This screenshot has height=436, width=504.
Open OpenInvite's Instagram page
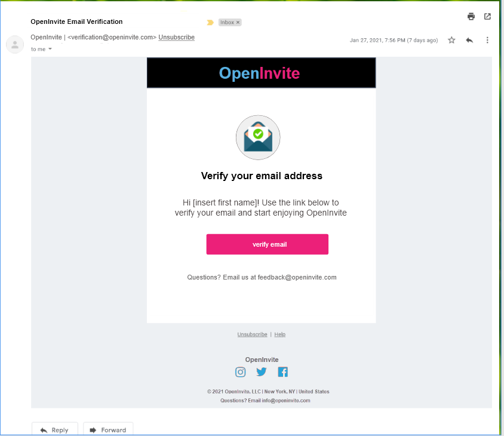click(x=241, y=372)
